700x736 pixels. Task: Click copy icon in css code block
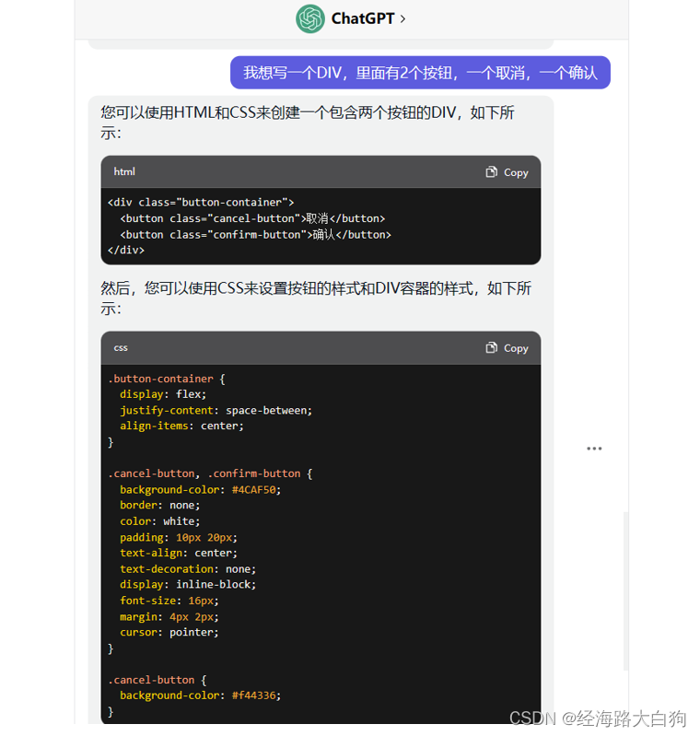coord(491,348)
